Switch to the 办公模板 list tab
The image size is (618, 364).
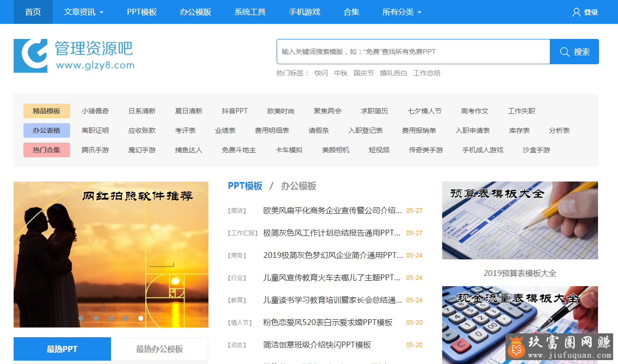click(x=299, y=186)
